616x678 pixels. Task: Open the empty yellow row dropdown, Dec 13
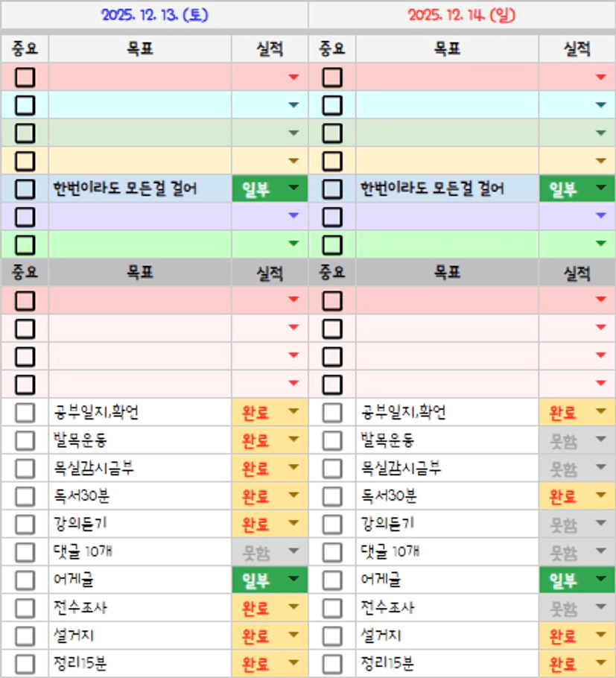(293, 161)
